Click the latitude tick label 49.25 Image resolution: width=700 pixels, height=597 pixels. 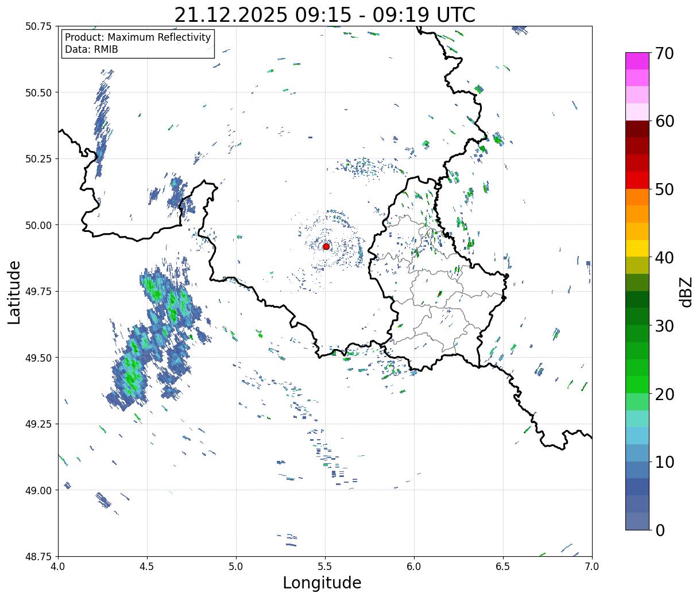point(38,424)
